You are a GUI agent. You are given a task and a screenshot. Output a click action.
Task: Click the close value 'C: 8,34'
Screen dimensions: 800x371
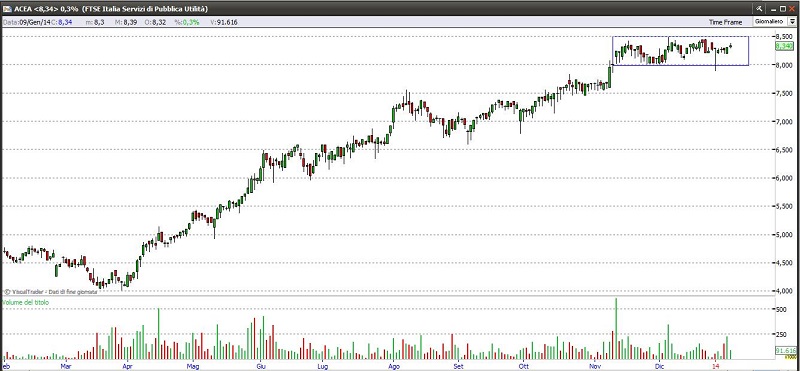pos(62,22)
